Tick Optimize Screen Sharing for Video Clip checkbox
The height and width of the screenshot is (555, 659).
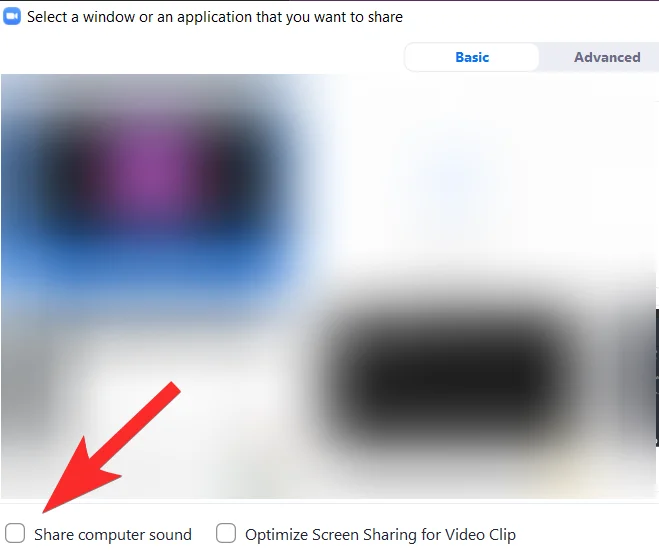[x=226, y=533]
